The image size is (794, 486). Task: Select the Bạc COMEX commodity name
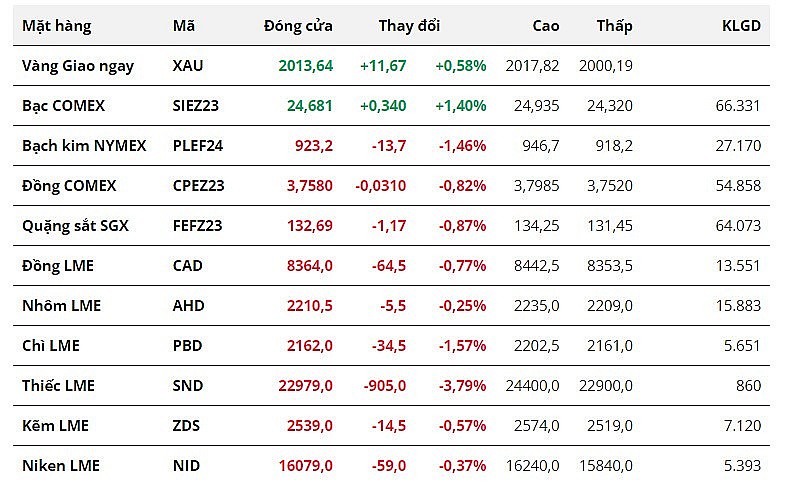63,105
